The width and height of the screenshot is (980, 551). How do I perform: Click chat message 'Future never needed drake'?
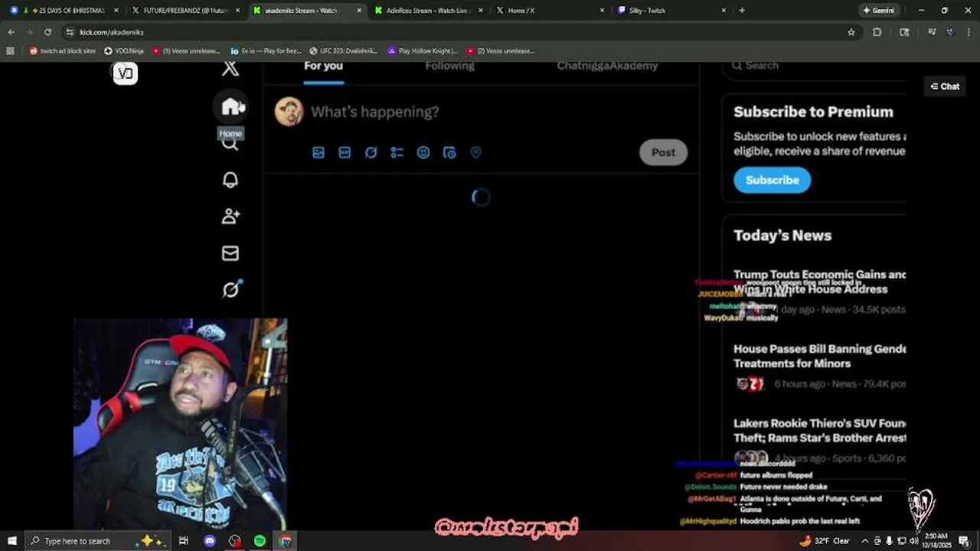click(783, 487)
